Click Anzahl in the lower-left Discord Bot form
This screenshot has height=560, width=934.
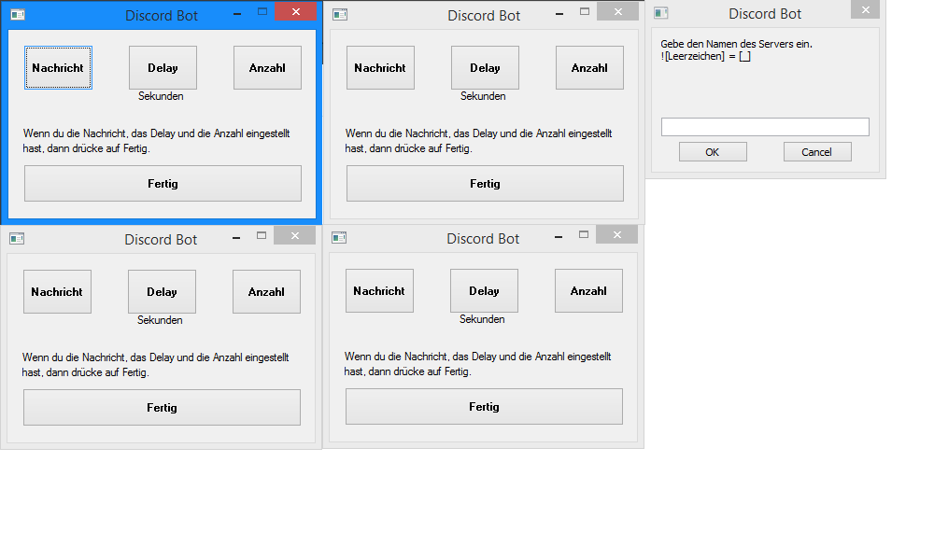(266, 291)
